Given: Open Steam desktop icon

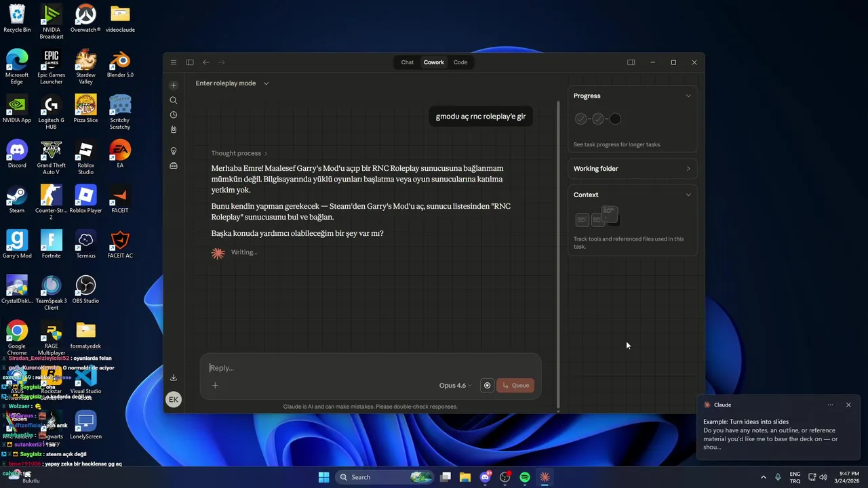Looking at the screenshot, I should click(x=17, y=200).
